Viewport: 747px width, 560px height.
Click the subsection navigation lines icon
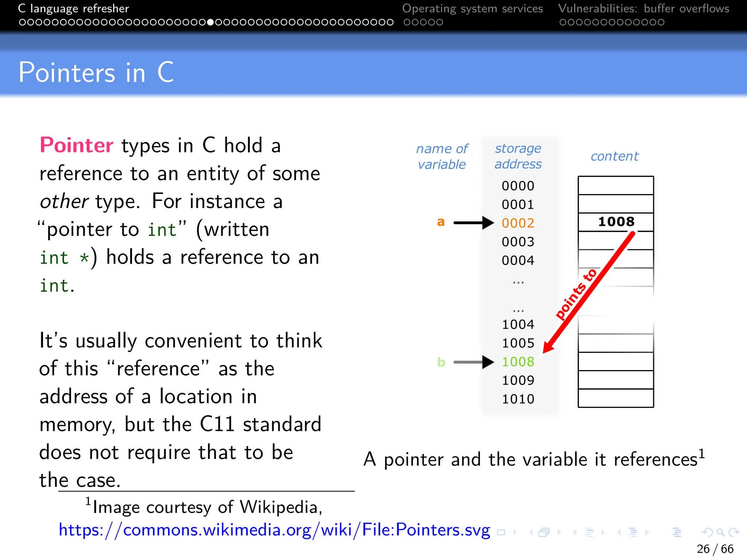589,532
